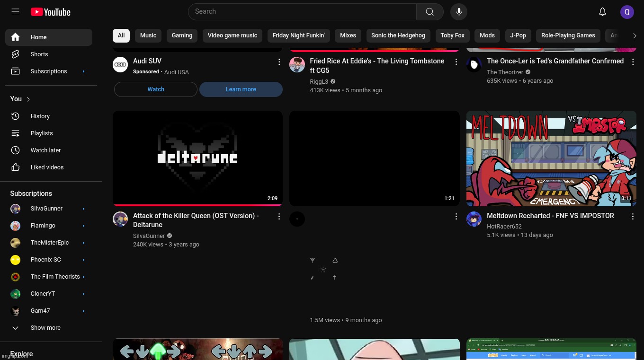This screenshot has height=360, width=644.
Task: Select the Music filter chip
Action: [x=148, y=35]
